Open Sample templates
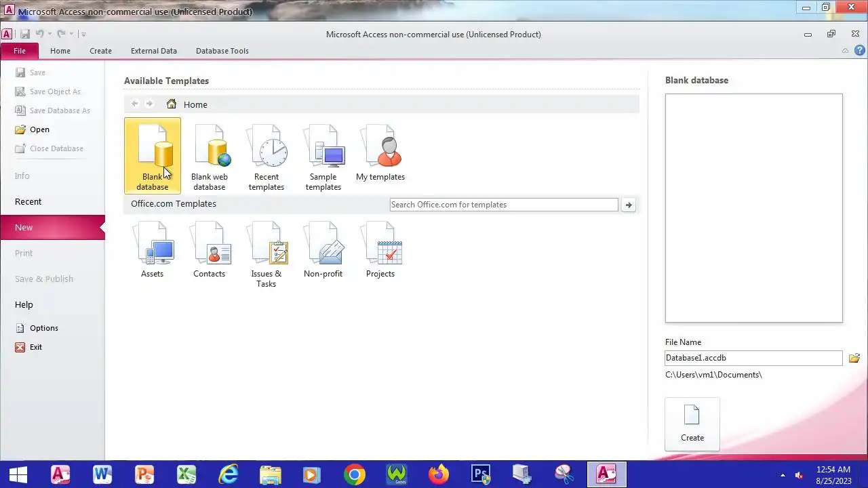Screen dimensions: 868x488 pyautogui.click(x=323, y=157)
